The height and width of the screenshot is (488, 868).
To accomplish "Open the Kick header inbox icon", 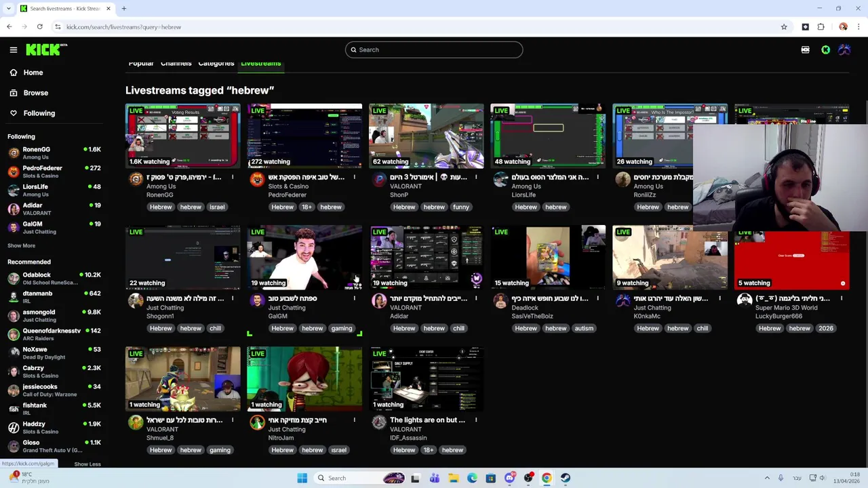I will (x=805, y=49).
